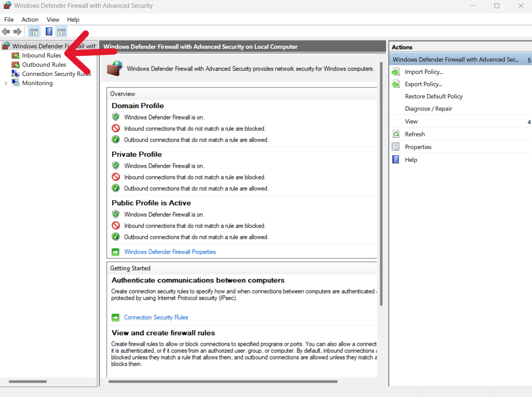Click the center pane horizontal scrollbar
The width and height of the screenshot is (532, 397).
(223, 381)
